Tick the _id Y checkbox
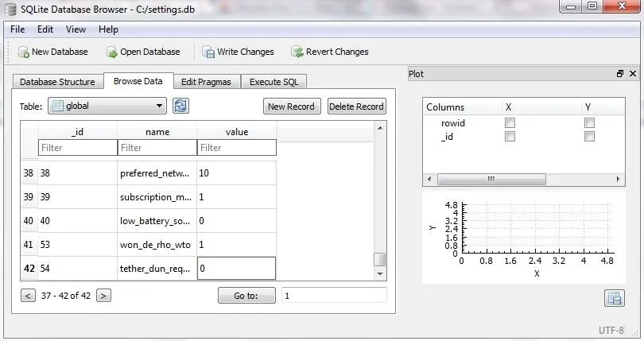Viewport: 644px width, 341px height. tap(589, 137)
